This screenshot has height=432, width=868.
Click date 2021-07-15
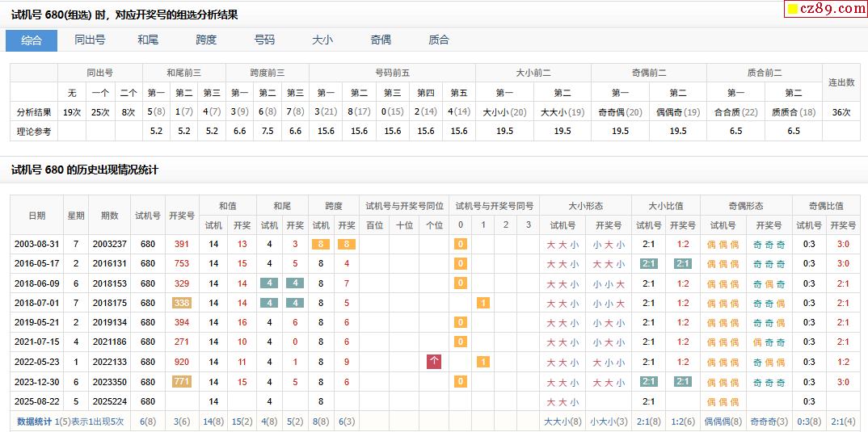point(37,342)
